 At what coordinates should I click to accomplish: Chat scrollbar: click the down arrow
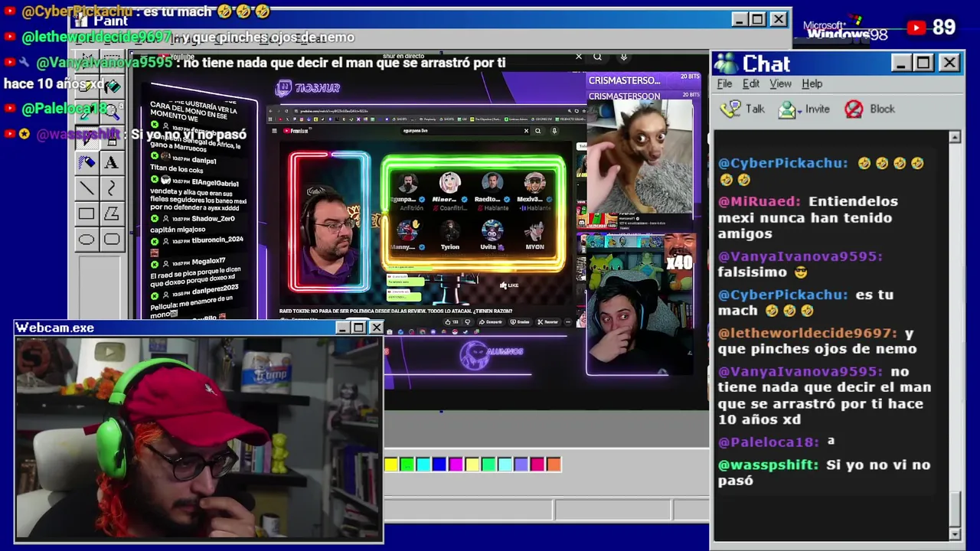click(x=955, y=533)
